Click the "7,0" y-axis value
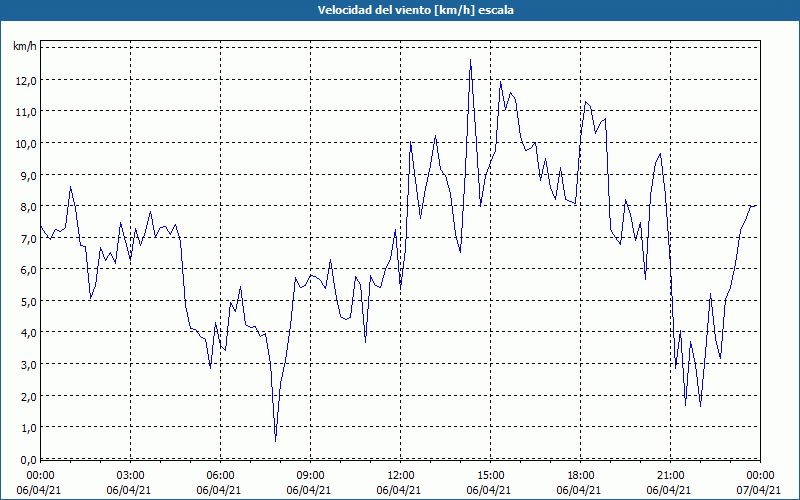 [x=28, y=238]
